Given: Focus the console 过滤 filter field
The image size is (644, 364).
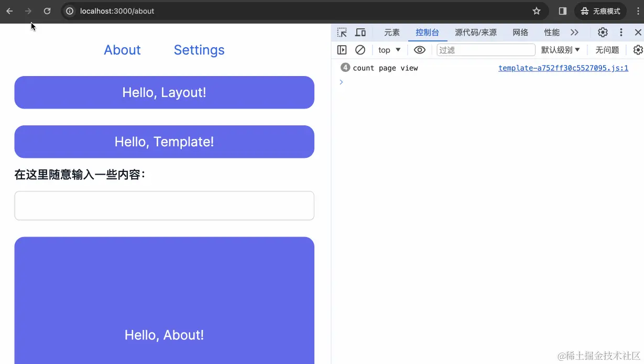Looking at the screenshot, I should click(x=486, y=50).
